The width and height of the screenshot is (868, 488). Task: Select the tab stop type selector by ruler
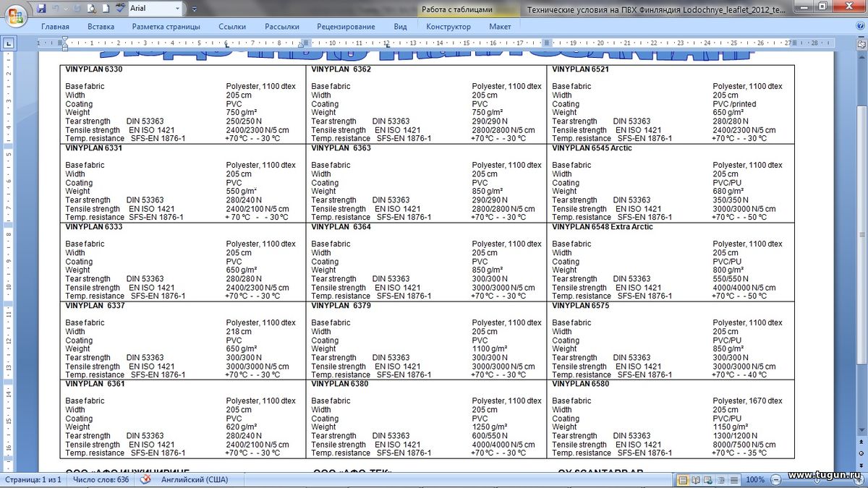[9, 44]
